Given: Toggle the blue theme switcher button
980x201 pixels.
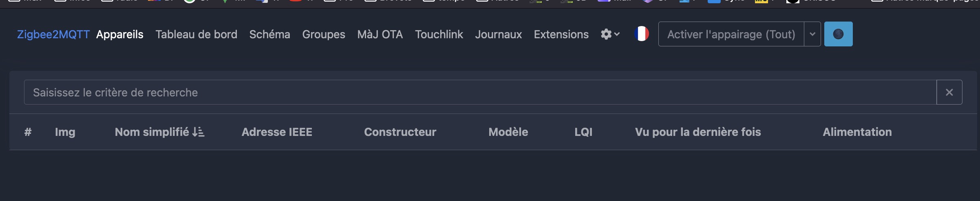Looking at the screenshot, I should pyautogui.click(x=838, y=34).
